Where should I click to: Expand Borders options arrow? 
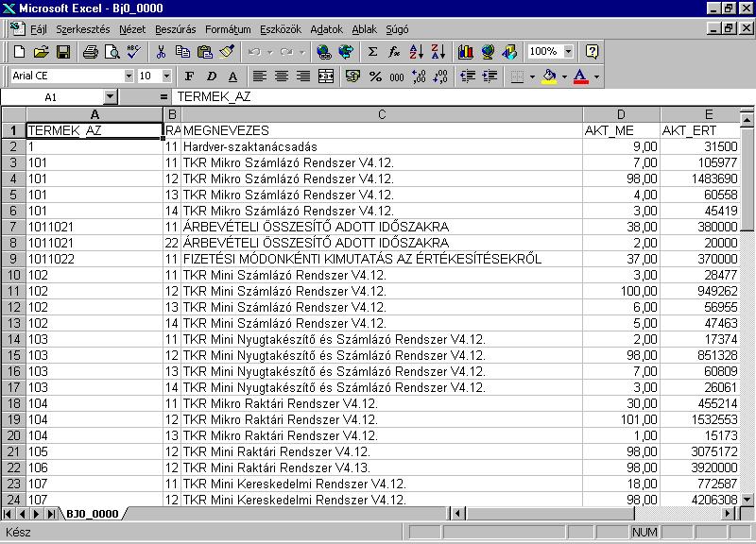(x=532, y=76)
